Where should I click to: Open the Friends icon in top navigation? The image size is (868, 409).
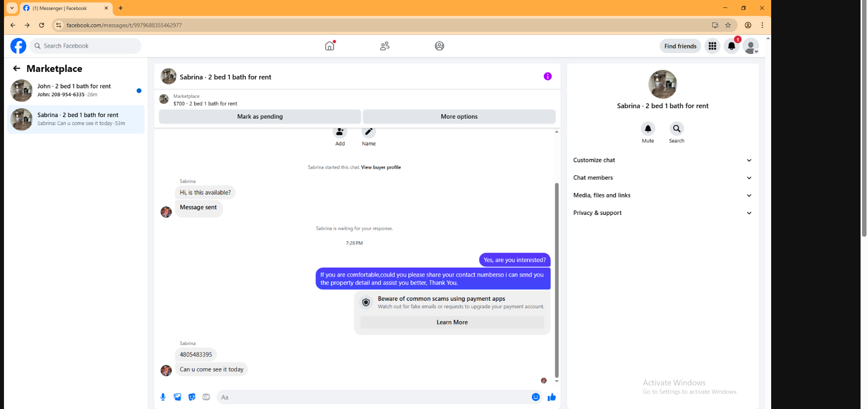[x=385, y=46]
